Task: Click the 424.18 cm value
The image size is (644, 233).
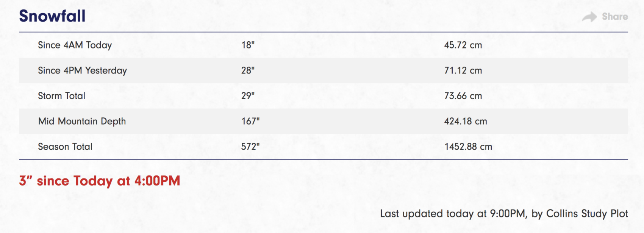Action: 466,121
